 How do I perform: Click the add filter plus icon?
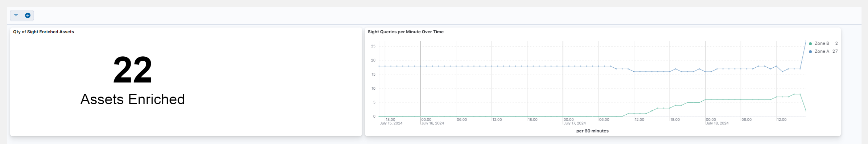coord(28,16)
